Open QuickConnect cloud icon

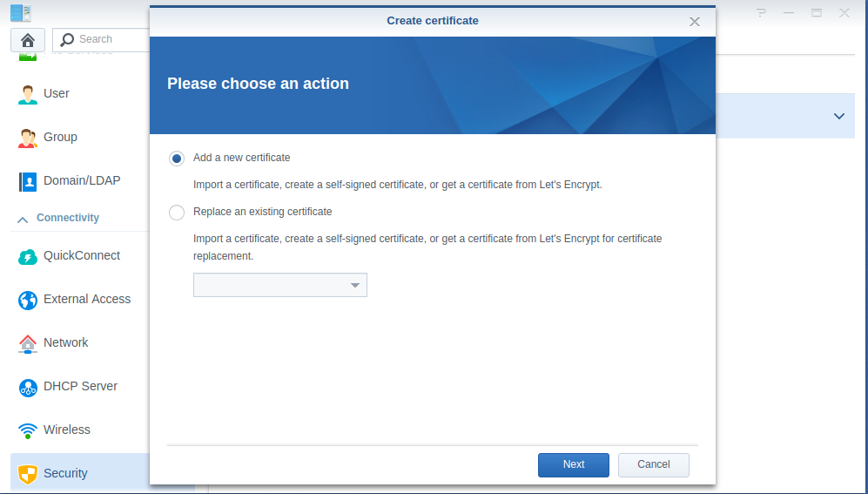[27, 256]
